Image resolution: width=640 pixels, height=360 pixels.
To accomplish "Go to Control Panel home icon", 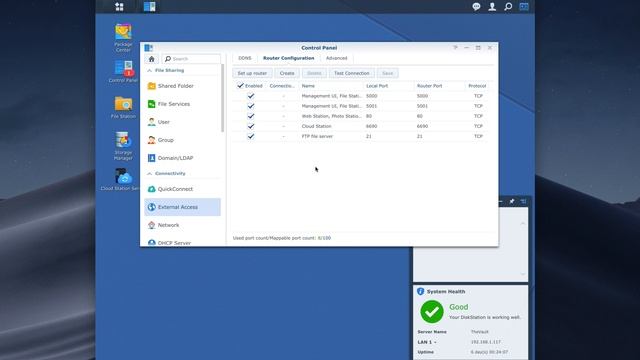I will click(x=151, y=59).
